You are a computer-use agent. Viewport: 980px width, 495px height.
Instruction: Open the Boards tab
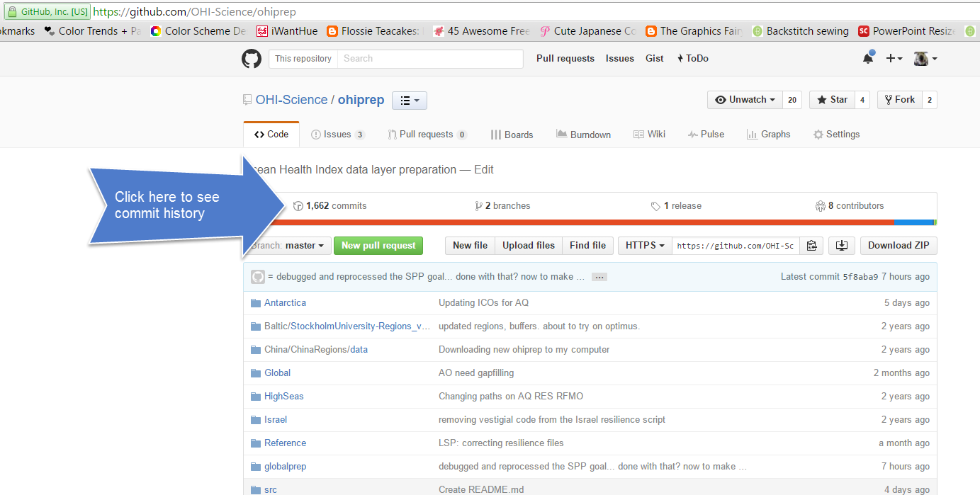coord(512,135)
